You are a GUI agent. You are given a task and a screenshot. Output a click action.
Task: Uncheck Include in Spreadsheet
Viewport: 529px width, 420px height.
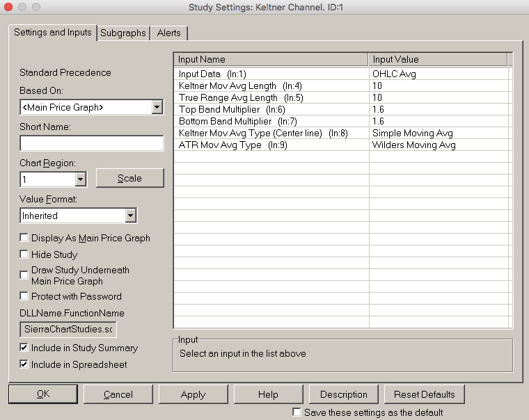24,364
